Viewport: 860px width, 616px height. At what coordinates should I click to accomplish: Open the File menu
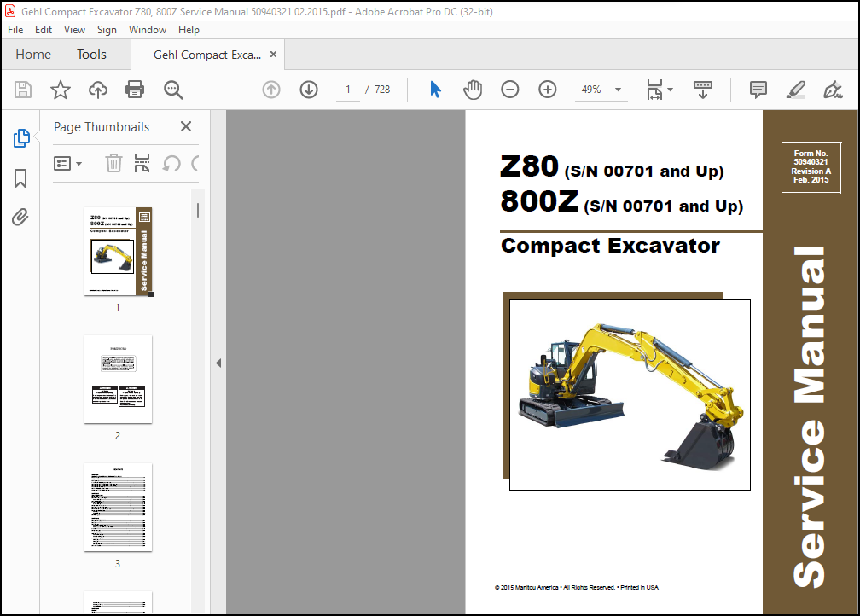(x=15, y=30)
